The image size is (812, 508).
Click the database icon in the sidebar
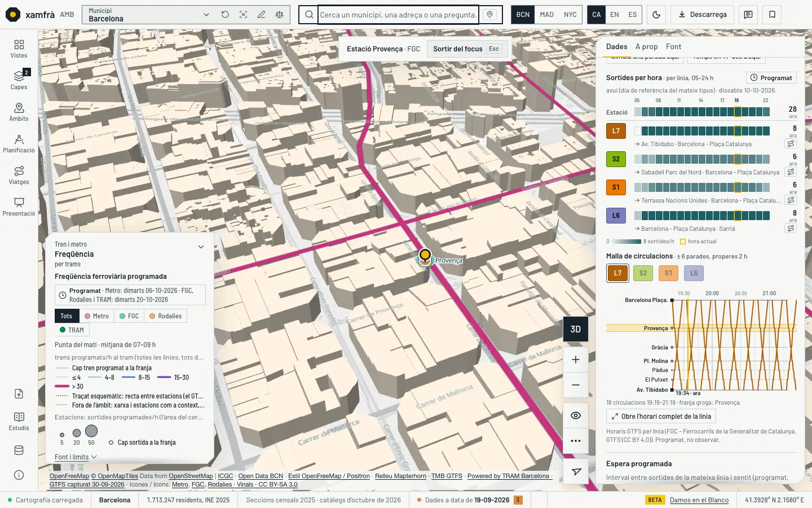click(x=19, y=450)
